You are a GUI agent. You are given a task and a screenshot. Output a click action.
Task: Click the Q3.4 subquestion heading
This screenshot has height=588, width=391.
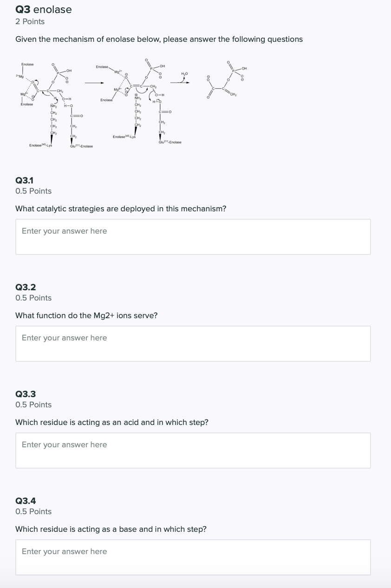pos(26,501)
